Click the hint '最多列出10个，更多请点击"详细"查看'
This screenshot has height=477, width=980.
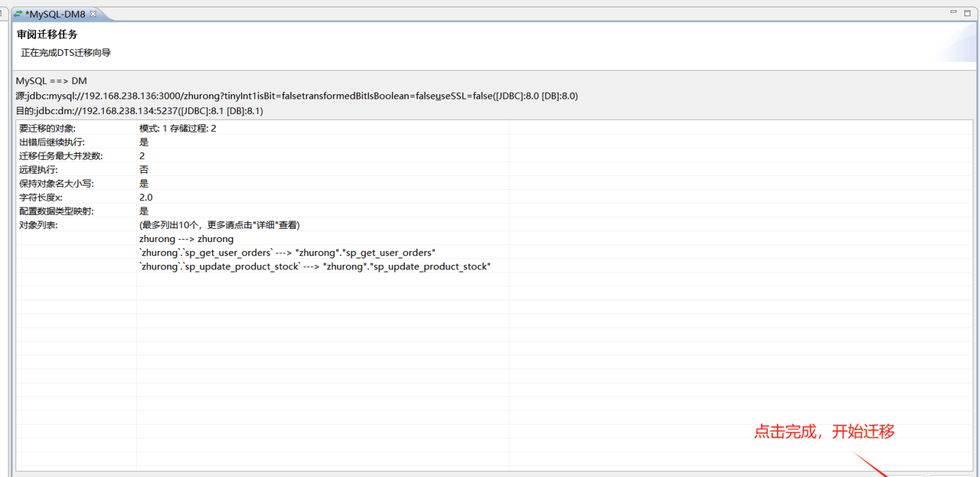(x=219, y=224)
